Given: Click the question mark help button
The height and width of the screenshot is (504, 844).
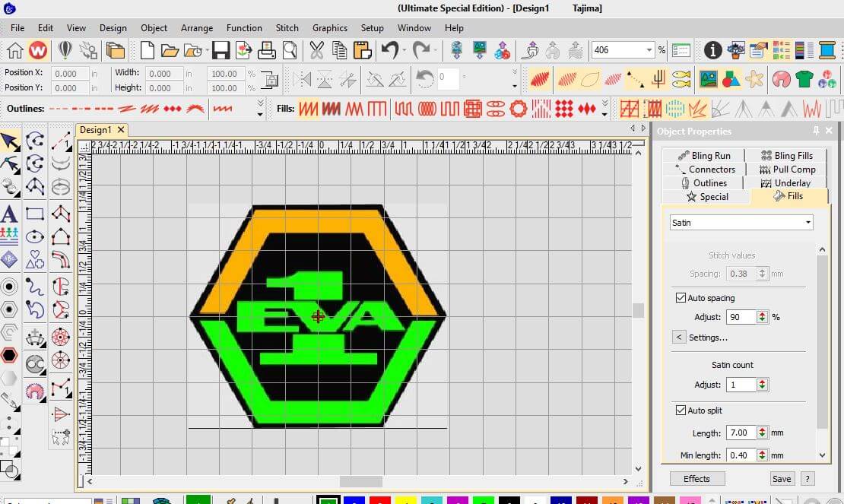Looking at the screenshot, I should [807, 479].
